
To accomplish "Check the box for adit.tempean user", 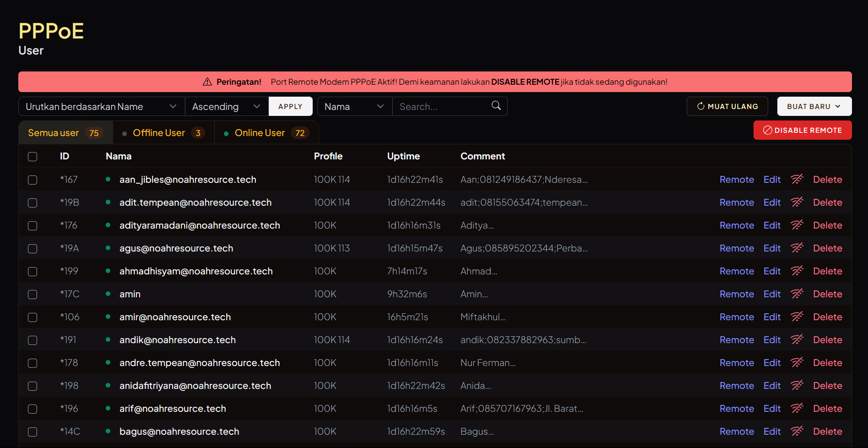I will click(x=33, y=202).
